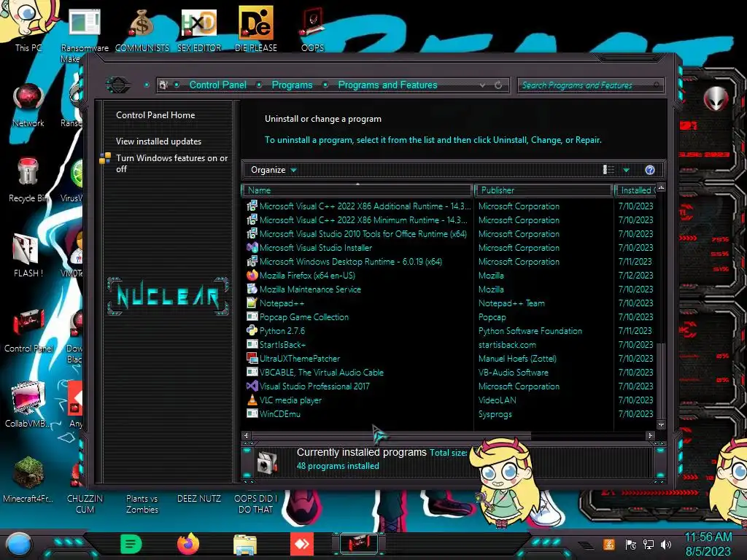Select VLC media player entry
Viewport: 747px width, 560px height.
[x=450, y=400]
